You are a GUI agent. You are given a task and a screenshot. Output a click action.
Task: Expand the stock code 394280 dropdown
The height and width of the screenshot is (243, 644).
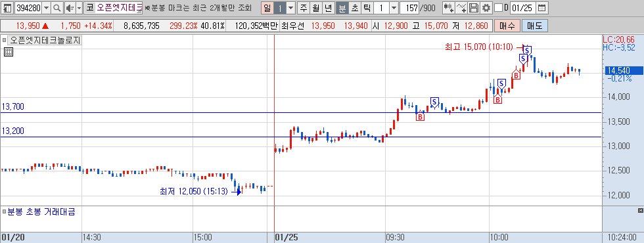pos(46,8)
